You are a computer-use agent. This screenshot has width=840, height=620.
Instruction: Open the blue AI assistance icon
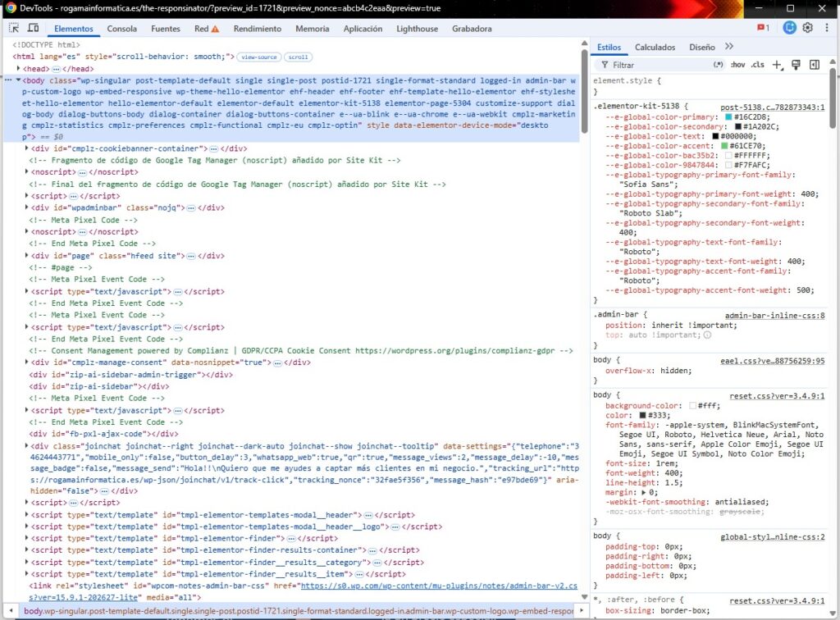789,28
